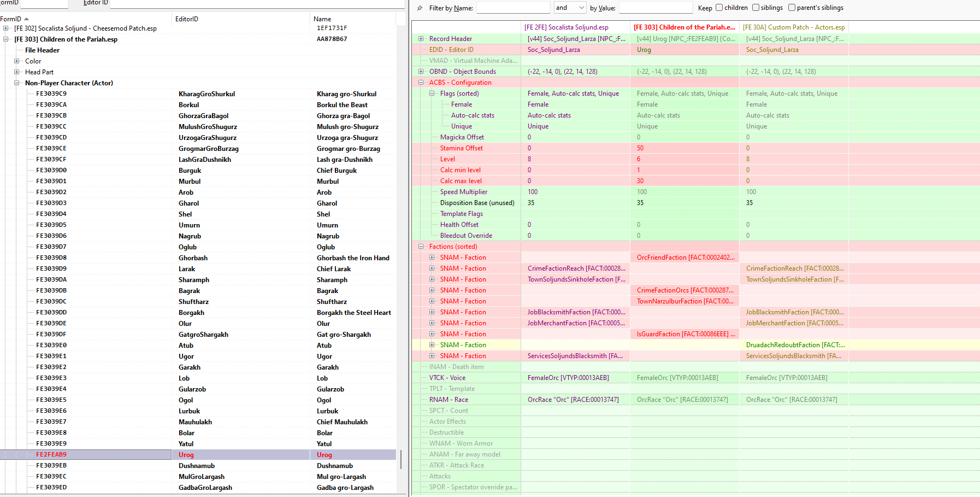Sort by the FormID column header
Image resolution: width=980 pixels, height=497 pixels.
pos(85,19)
